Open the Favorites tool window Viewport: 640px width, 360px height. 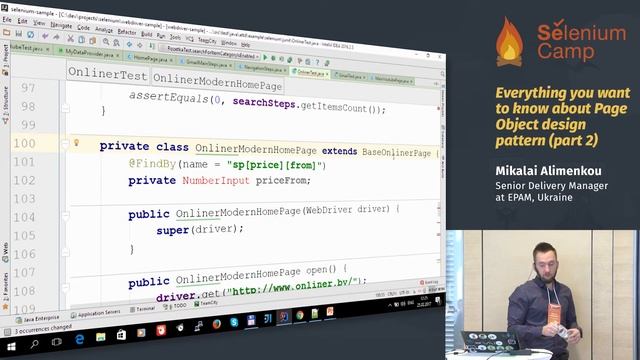[5, 292]
